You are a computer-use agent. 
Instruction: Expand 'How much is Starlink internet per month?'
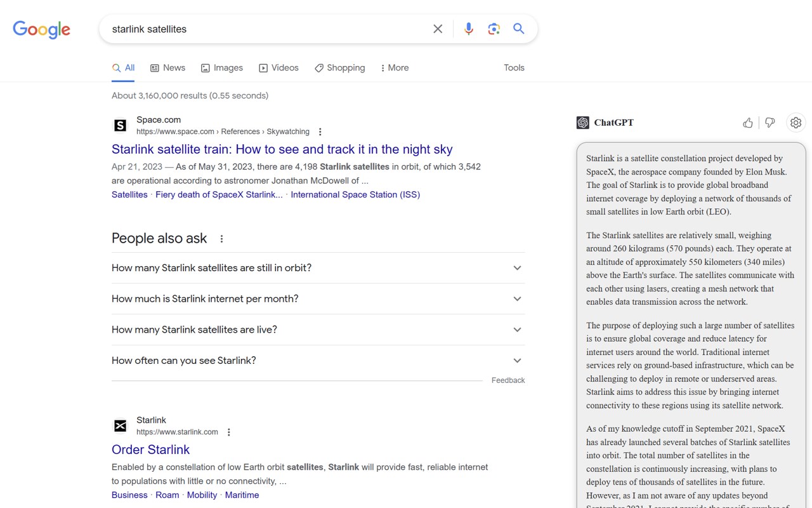318,299
